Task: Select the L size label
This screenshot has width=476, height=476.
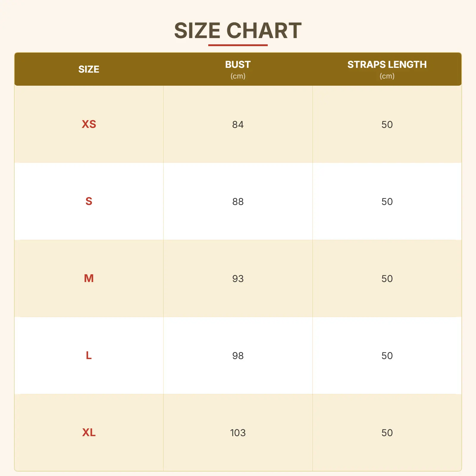Action: pyautogui.click(x=89, y=356)
